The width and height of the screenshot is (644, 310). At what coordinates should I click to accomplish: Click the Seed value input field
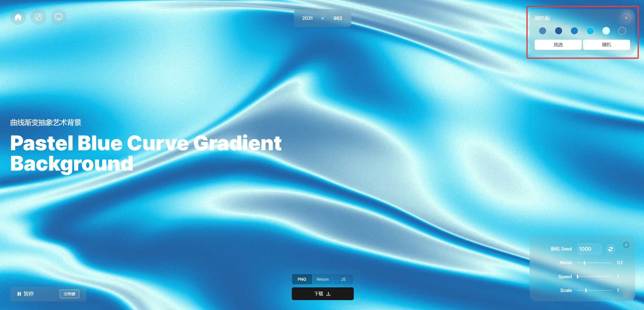pyautogui.click(x=589, y=249)
